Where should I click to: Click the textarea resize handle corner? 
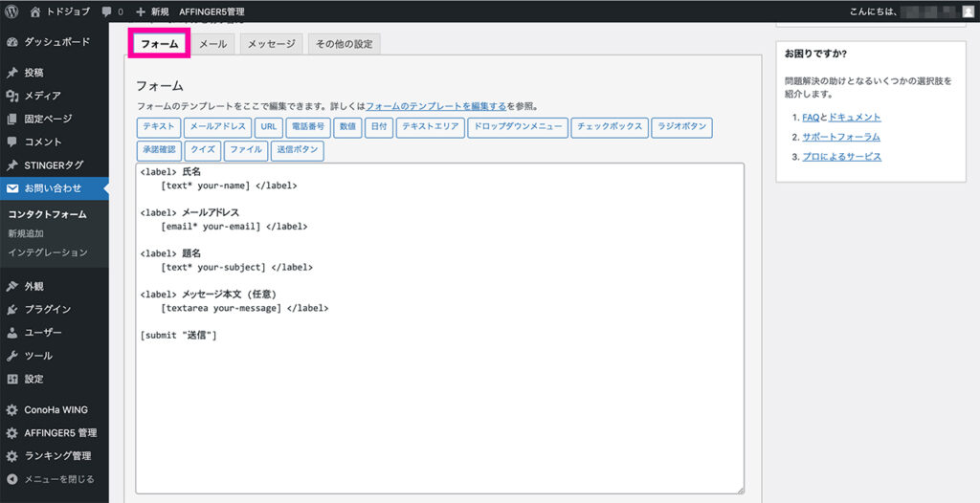pos(740,490)
